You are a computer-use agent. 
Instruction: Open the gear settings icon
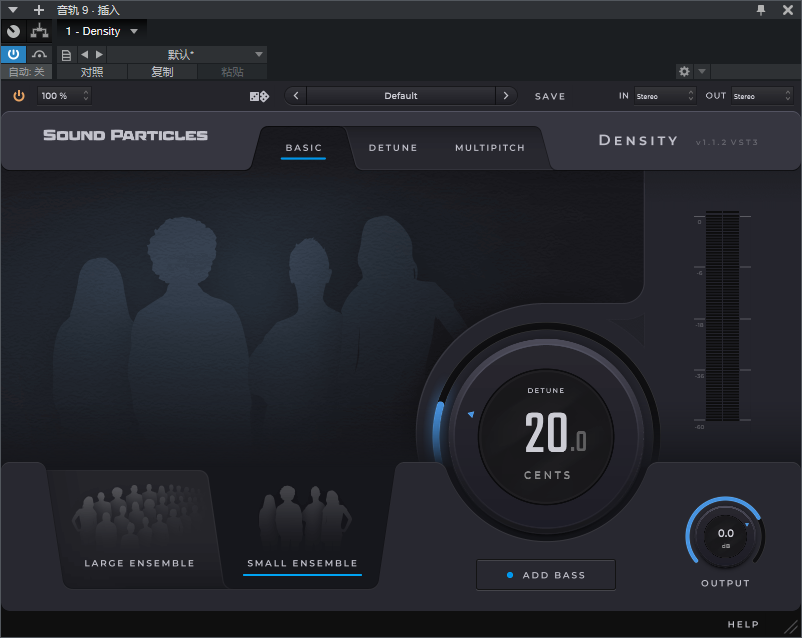tap(684, 72)
